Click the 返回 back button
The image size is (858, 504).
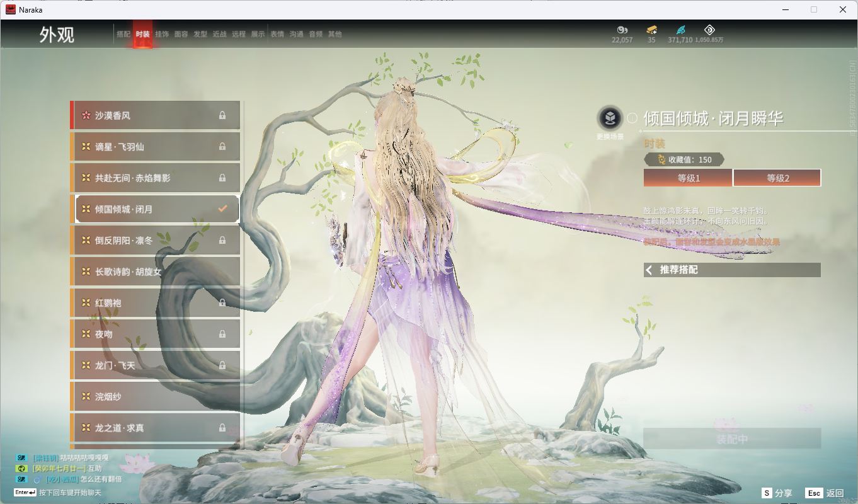point(826,493)
